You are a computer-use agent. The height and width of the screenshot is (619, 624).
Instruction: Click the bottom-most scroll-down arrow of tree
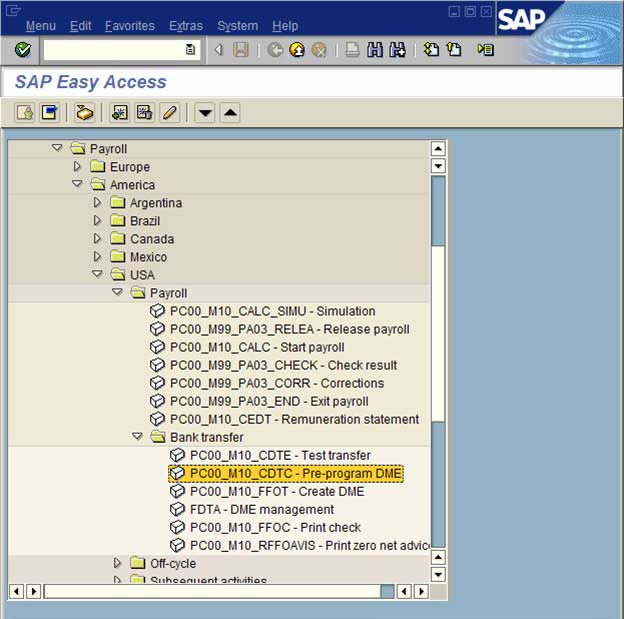pyautogui.click(x=438, y=574)
